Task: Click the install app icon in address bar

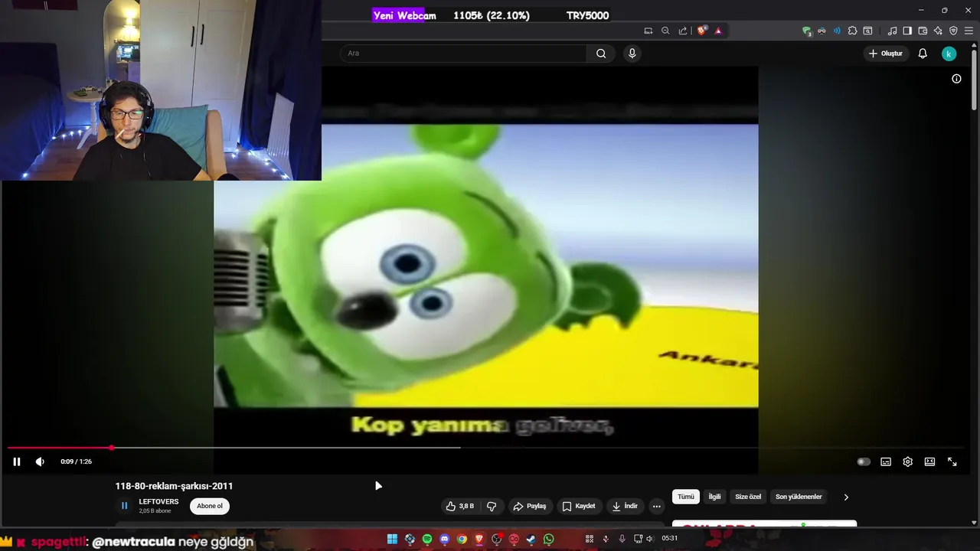Action: click(x=648, y=31)
